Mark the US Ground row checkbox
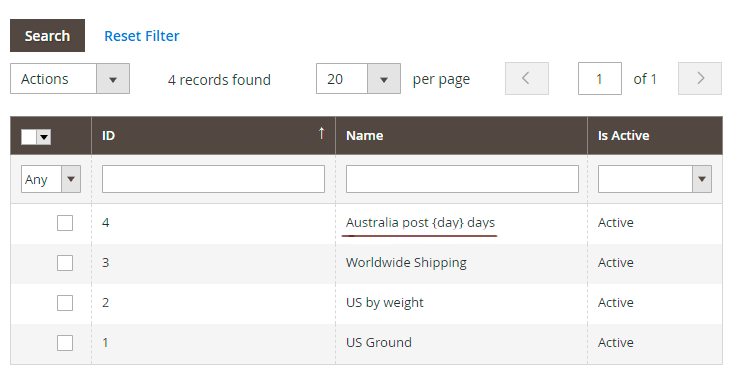The image size is (734, 386). [65, 343]
